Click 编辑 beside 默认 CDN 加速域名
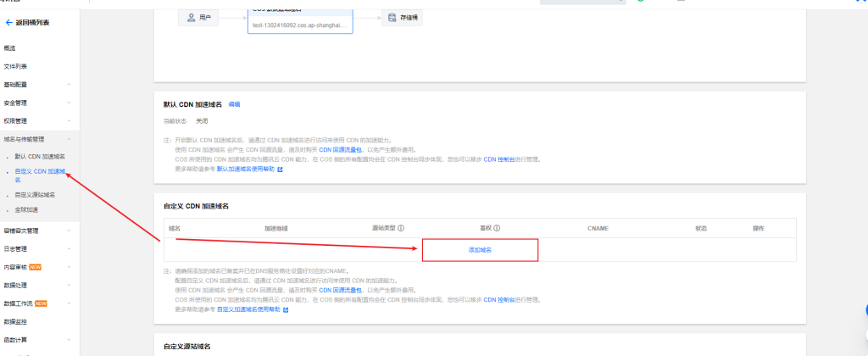Image resolution: width=868 pixels, height=356 pixels. (234, 104)
